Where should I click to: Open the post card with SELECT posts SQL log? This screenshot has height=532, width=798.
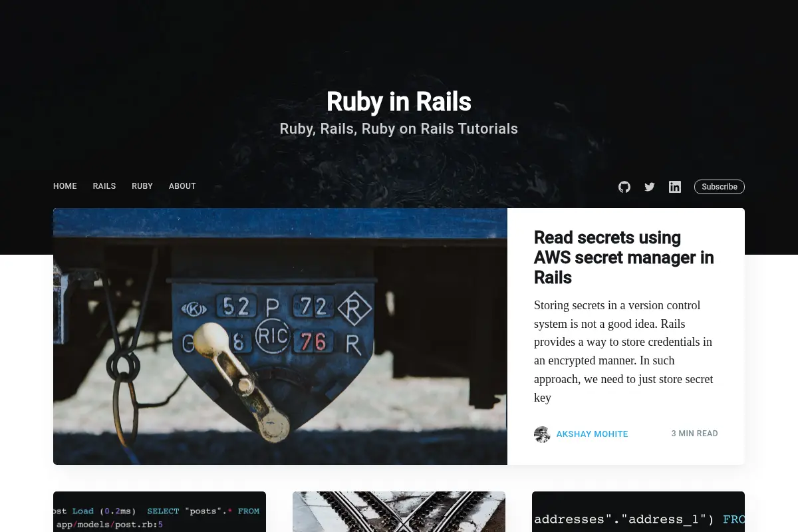tap(160, 511)
